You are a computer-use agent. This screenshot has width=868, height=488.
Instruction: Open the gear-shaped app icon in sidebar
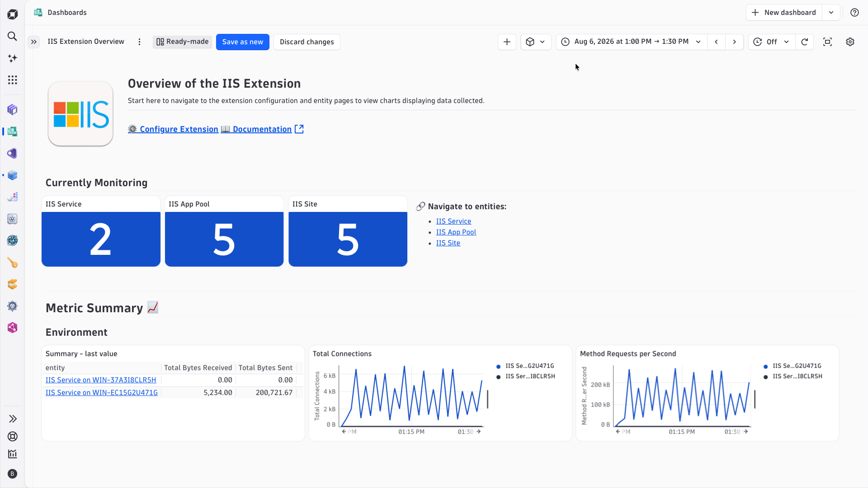pyautogui.click(x=12, y=306)
